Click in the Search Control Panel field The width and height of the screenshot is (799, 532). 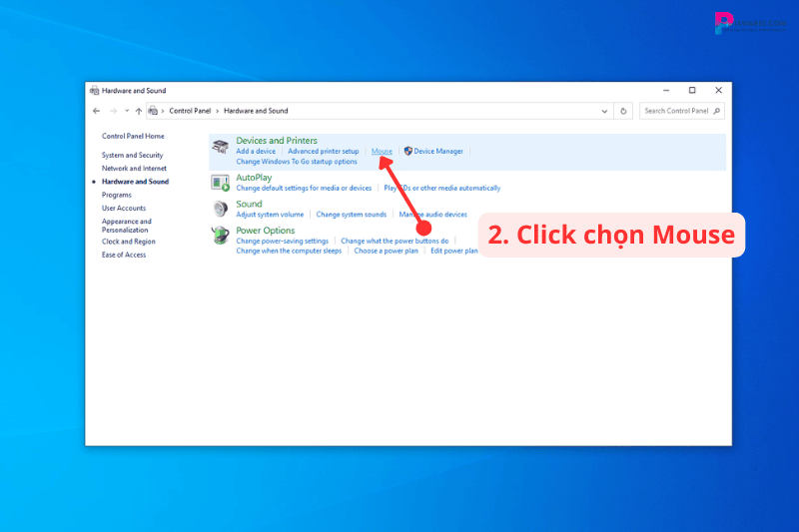[675, 111]
